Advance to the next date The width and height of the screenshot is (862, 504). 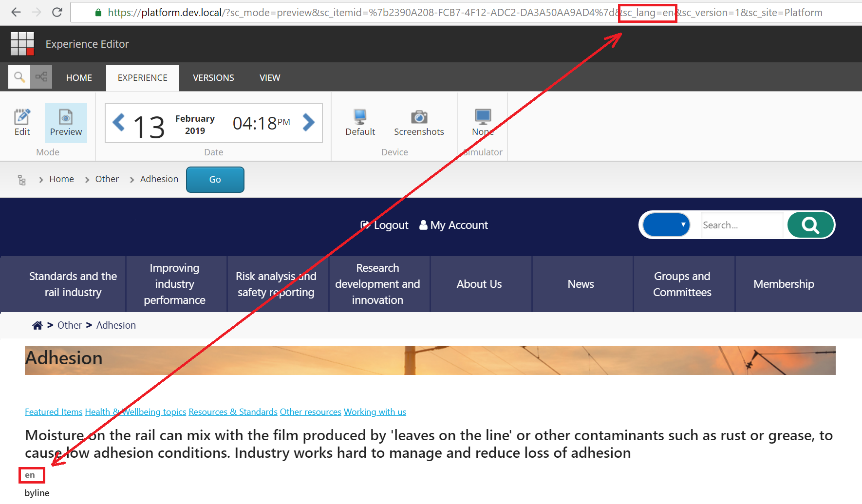tap(308, 122)
